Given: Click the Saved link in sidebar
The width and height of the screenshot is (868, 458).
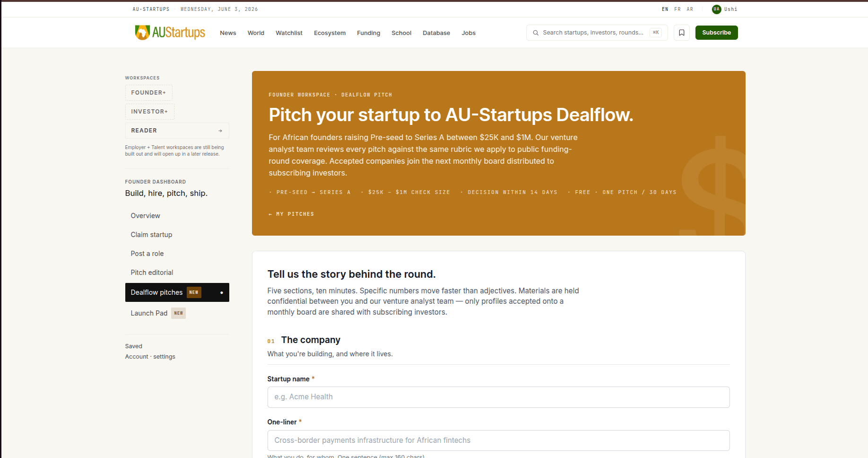Looking at the screenshot, I should coord(133,346).
